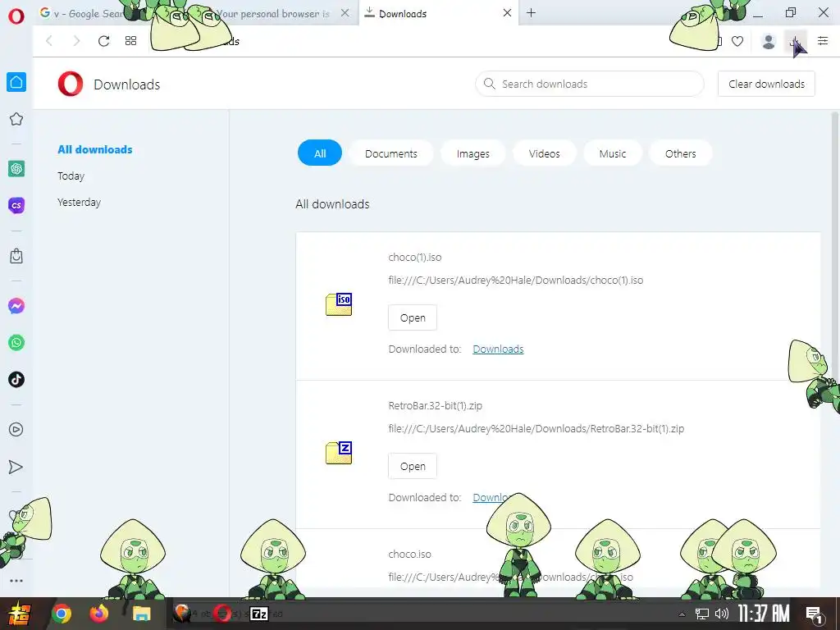Click the RetroBar zip file icon
This screenshot has height=630, width=840.
pyautogui.click(x=339, y=453)
